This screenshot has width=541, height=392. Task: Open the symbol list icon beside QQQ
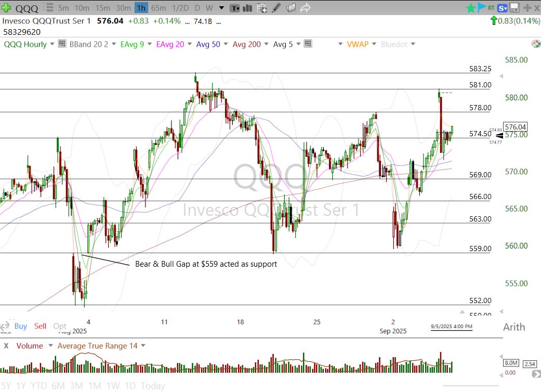tap(49, 7)
